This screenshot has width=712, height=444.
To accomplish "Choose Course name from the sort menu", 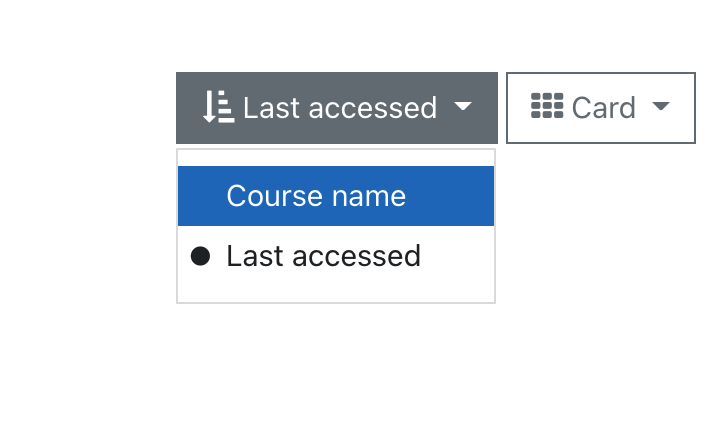I will click(336, 196).
